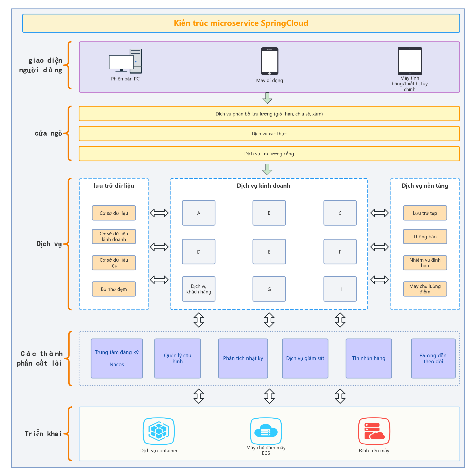Click the 'Dịch vụ' layer label
Image resolution: width=473 pixels, height=476 pixels.
coord(49,244)
